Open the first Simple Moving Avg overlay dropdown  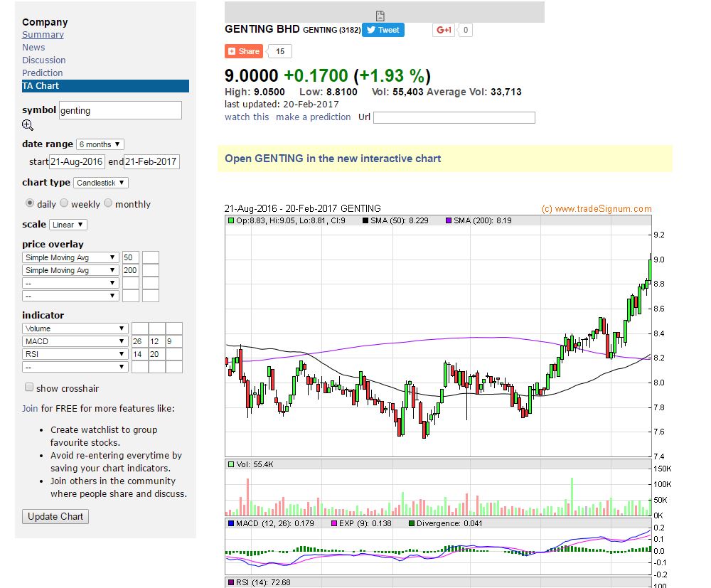coord(70,257)
